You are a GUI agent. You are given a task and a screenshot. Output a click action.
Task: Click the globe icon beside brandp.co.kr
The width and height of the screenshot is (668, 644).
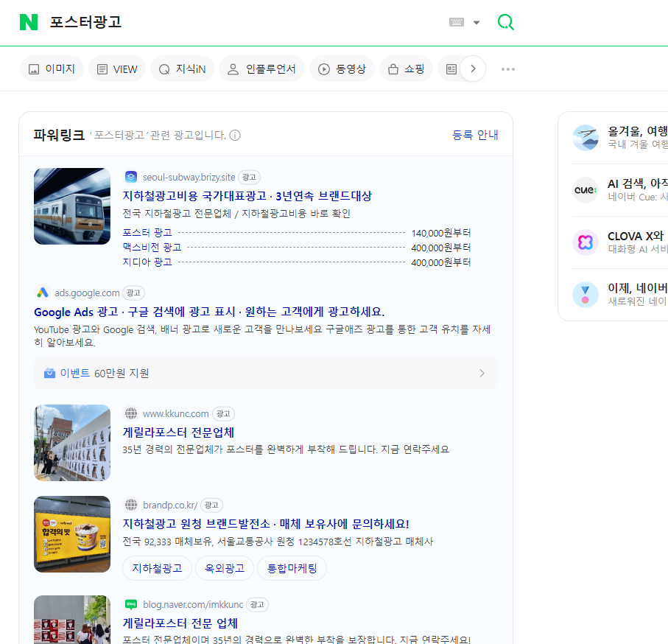(131, 505)
